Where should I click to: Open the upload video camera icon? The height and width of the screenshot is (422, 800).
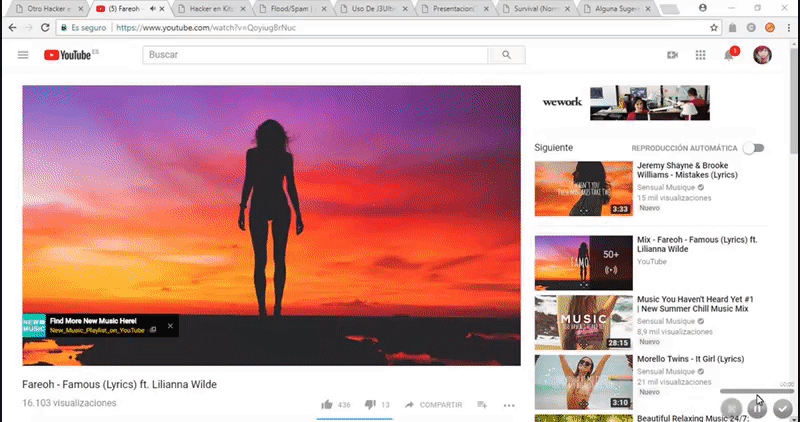coord(672,55)
